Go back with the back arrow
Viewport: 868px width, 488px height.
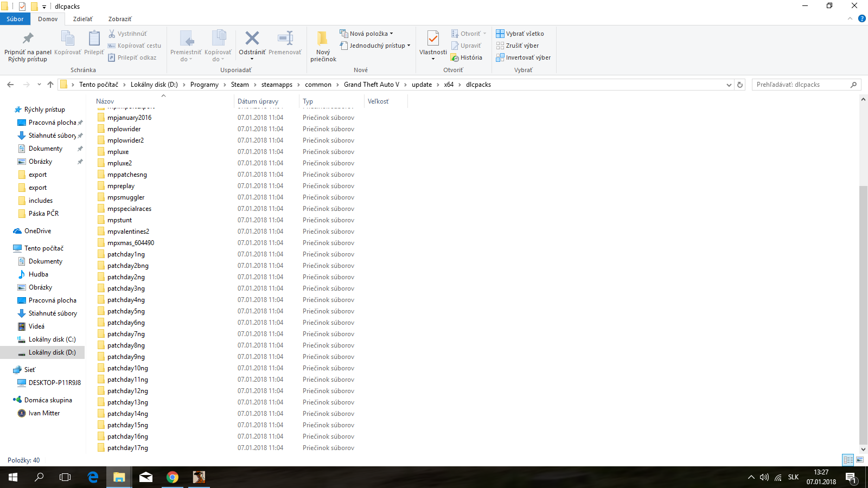(10, 85)
